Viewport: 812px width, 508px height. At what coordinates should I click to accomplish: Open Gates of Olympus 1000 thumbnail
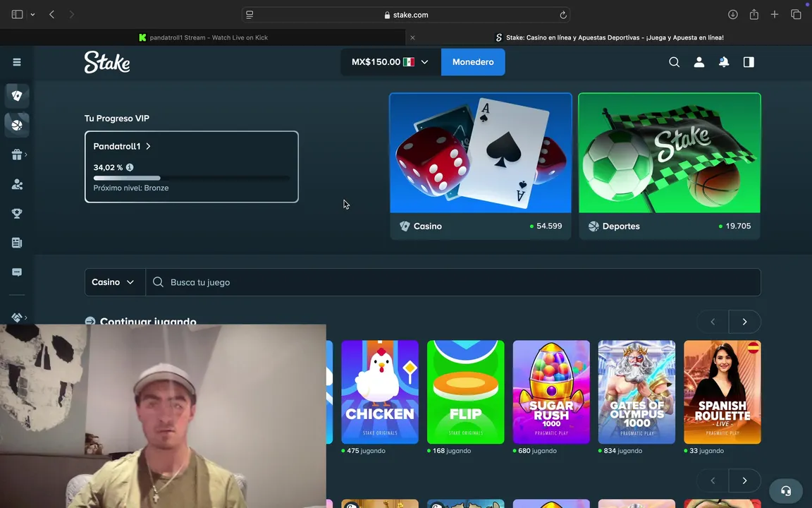[636, 392]
